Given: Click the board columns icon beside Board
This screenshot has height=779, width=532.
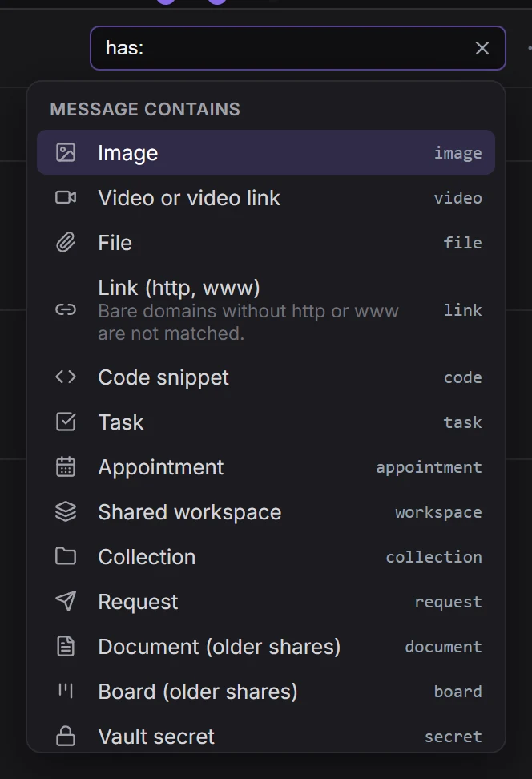Looking at the screenshot, I should 66,691.
